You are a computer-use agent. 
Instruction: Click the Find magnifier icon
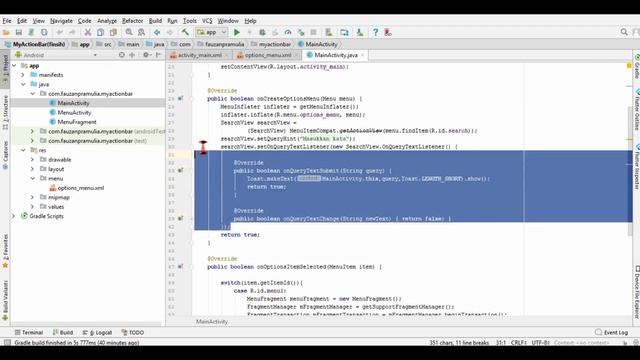click(129, 32)
